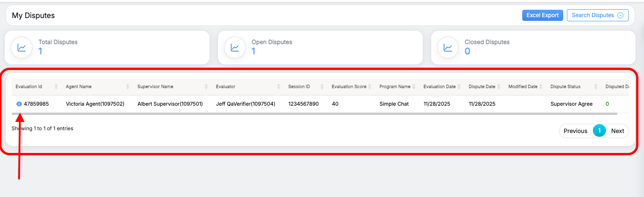Click the eye icon beside evaluation 47859985
644x197 pixels.
point(19,104)
